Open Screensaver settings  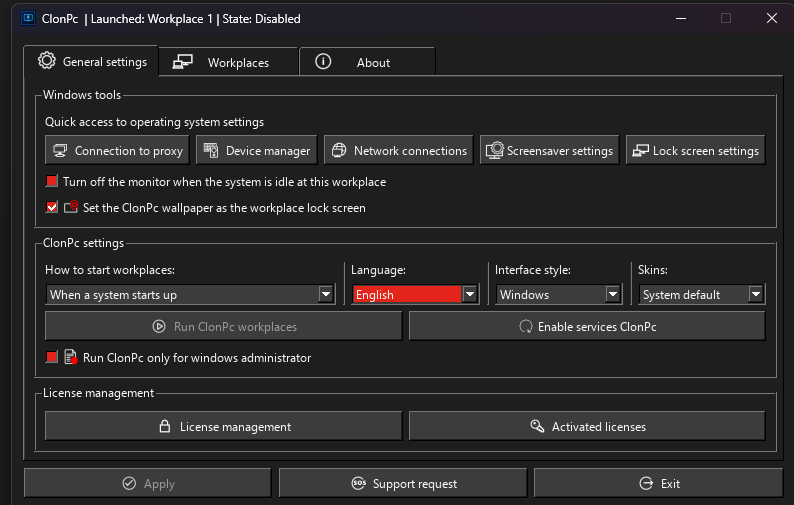pyautogui.click(x=549, y=150)
